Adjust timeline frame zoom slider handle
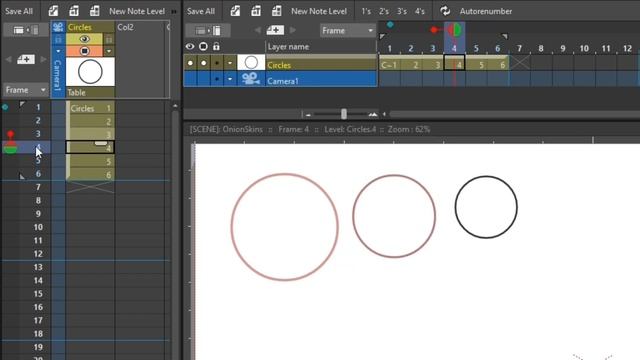Screen dimensions: 640x360 click(344, 114)
